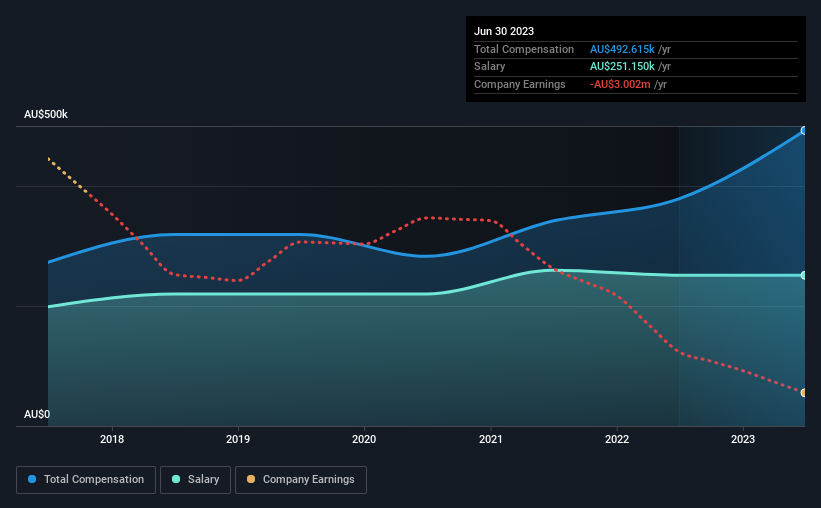
Task: Toggle the Salary legend button
Action: coord(195,480)
